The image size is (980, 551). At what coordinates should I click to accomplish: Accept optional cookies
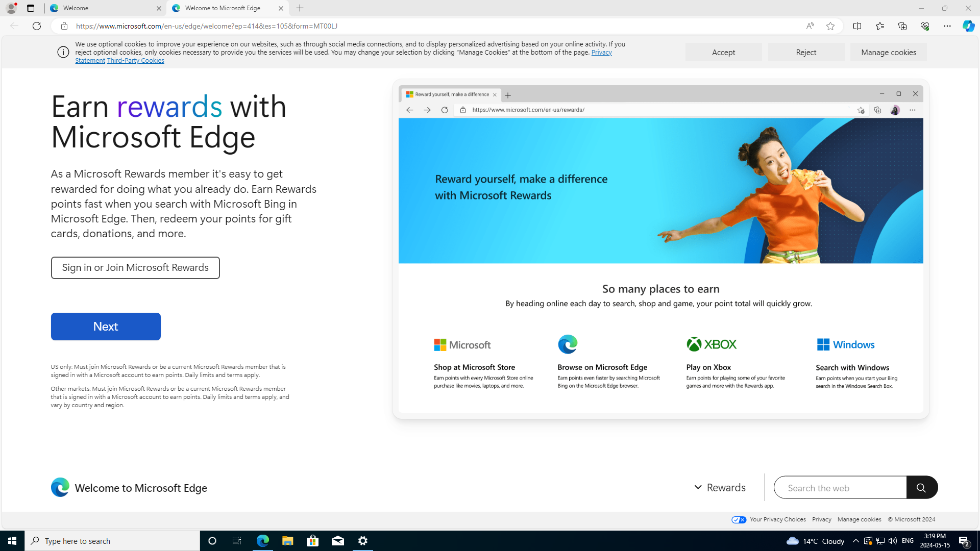pos(723,52)
